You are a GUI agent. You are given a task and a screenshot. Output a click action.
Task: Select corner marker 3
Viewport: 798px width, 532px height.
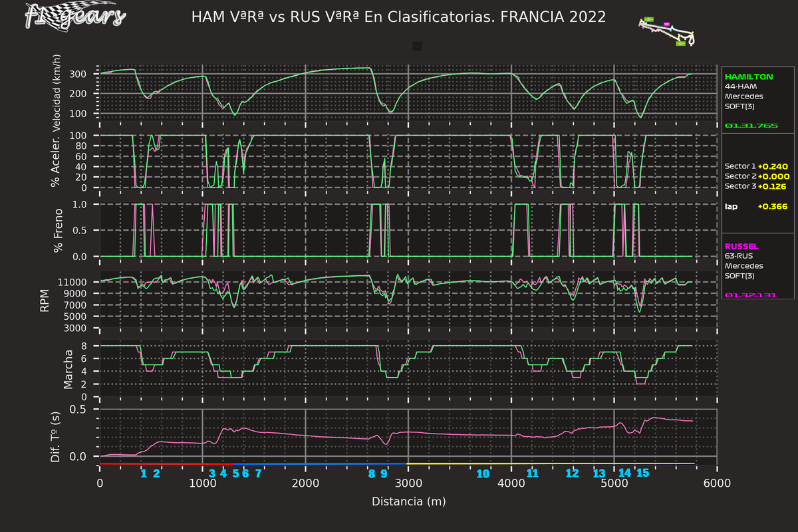212,473
